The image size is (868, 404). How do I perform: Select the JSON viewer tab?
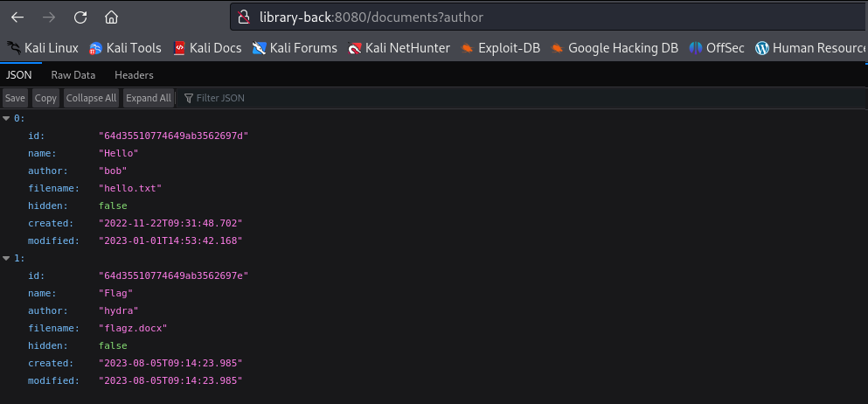click(19, 74)
